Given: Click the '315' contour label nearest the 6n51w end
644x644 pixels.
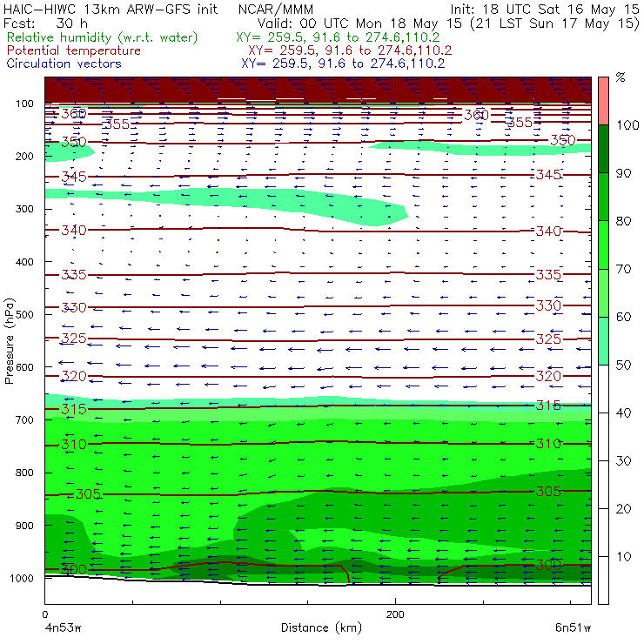Looking at the screenshot, I should click(548, 406).
